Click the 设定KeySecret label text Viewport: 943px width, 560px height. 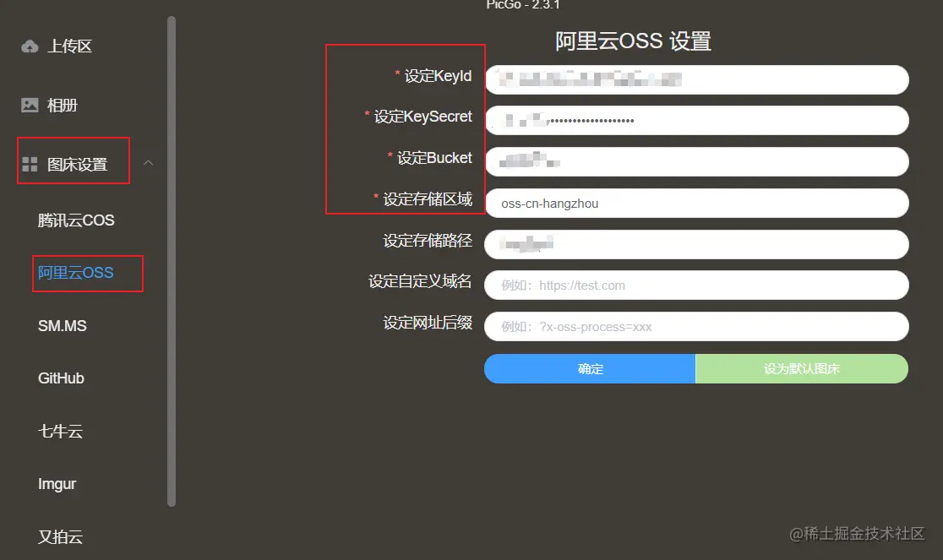422,117
